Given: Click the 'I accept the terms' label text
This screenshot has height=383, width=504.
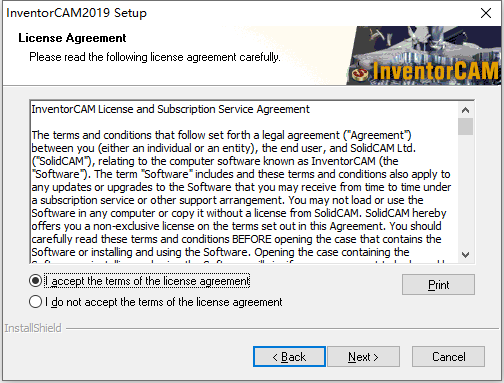Looking at the screenshot, I should click(147, 281).
